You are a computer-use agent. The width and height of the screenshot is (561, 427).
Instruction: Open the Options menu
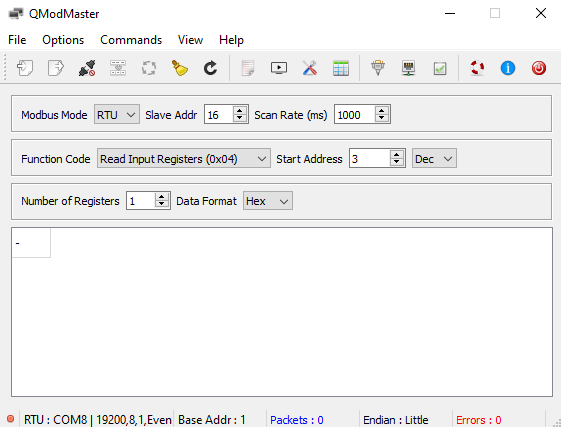point(63,40)
